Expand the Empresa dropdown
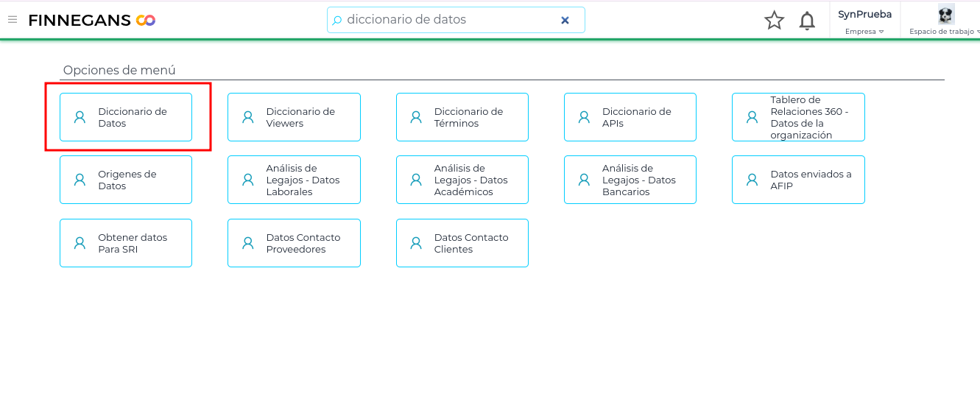The image size is (980, 394). pyautogui.click(x=864, y=32)
